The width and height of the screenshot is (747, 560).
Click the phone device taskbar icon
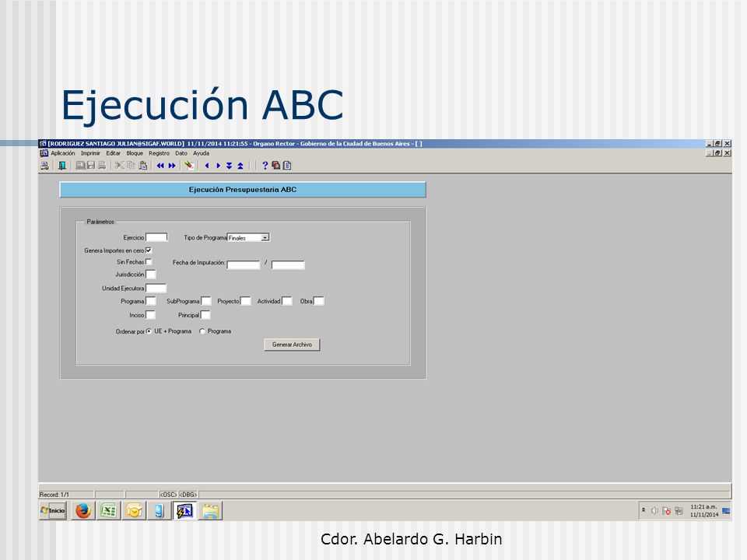(x=159, y=511)
